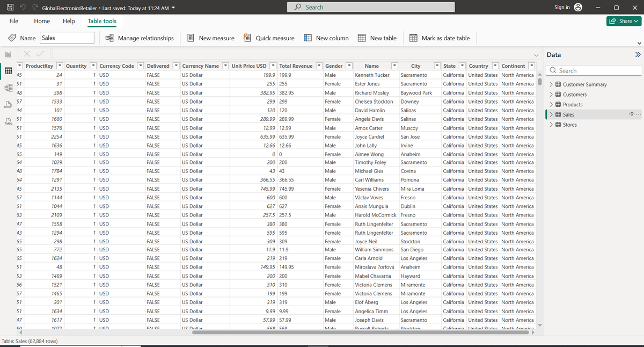Click the Manage relationships label
The image size is (644, 347).
(x=146, y=38)
